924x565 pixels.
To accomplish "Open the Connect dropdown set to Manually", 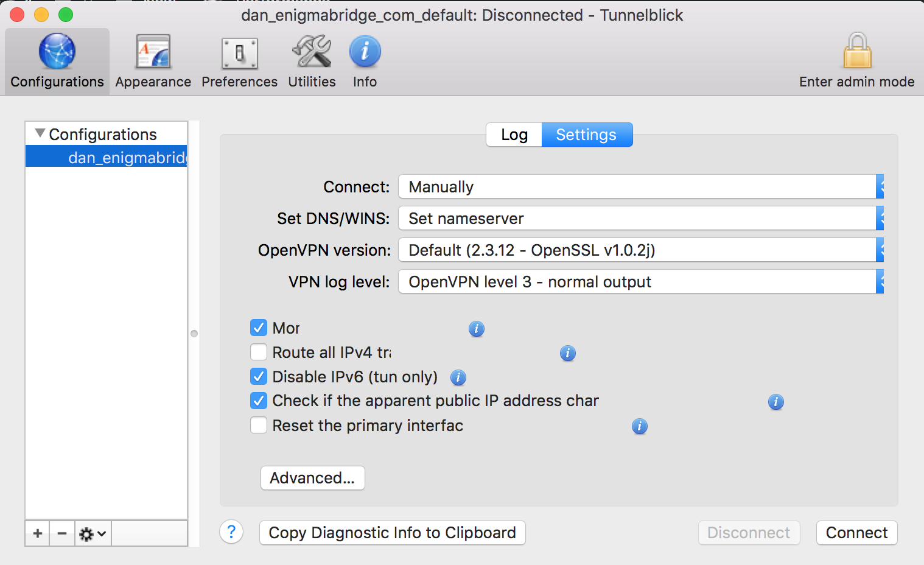I will coord(640,187).
